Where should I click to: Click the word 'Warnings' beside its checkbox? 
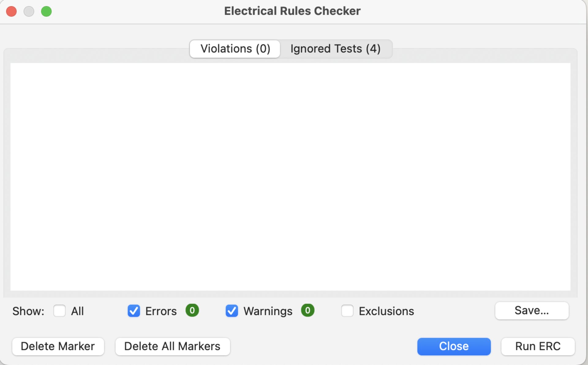(268, 311)
